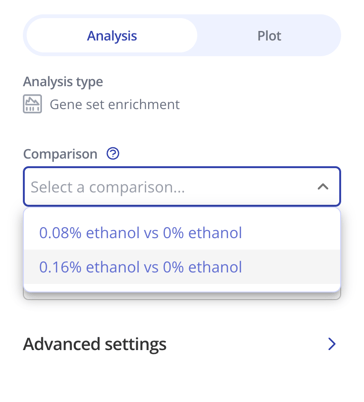Click the Comparison field label

[x=60, y=154]
